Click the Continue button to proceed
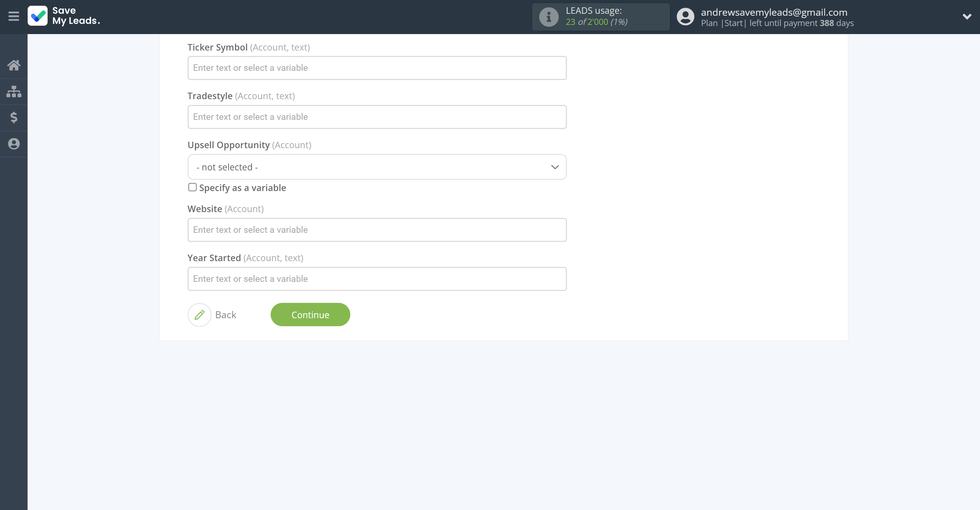 tap(310, 315)
